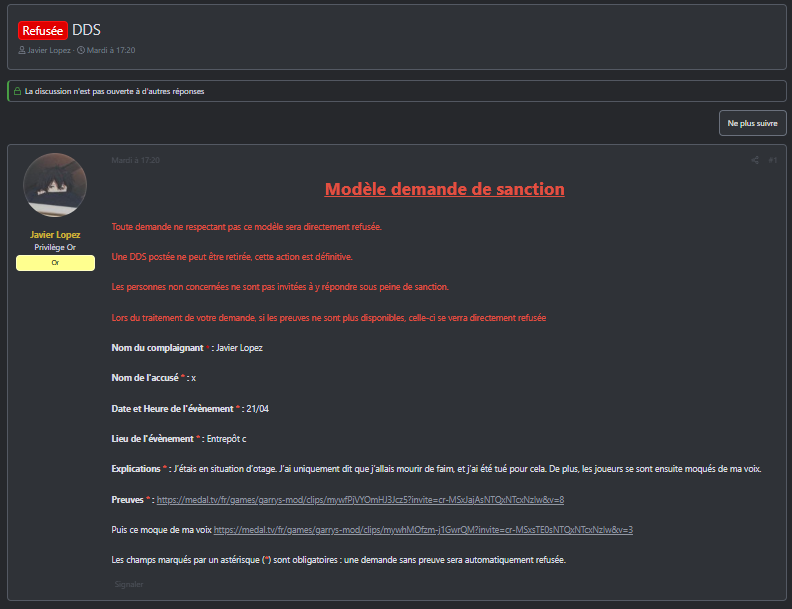Open the "#1" post permalink

pyautogui.click(x=773, y=160)
